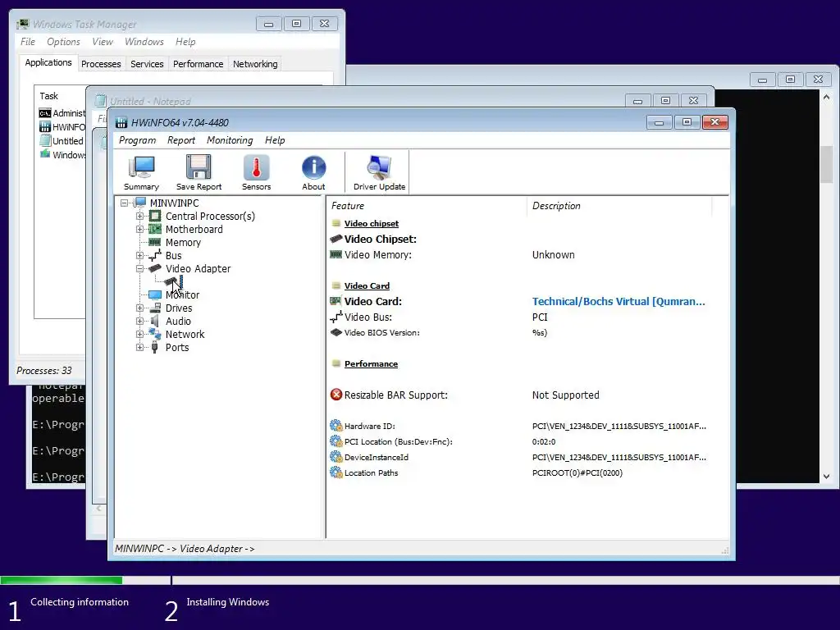The image size is (840, 630).
Task: Select the Central Processor(s) chip icon
Action: click(155, 216)
